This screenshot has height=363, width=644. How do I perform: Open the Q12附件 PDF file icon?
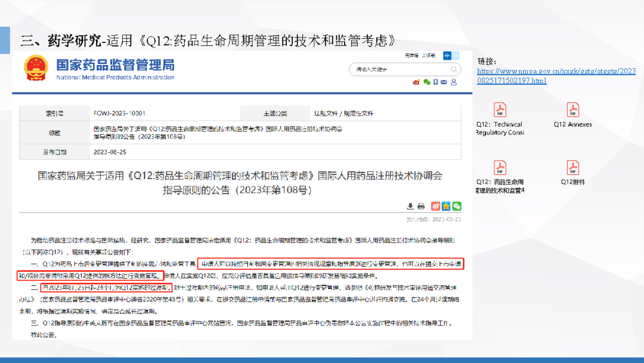click(x=572, y=168)
